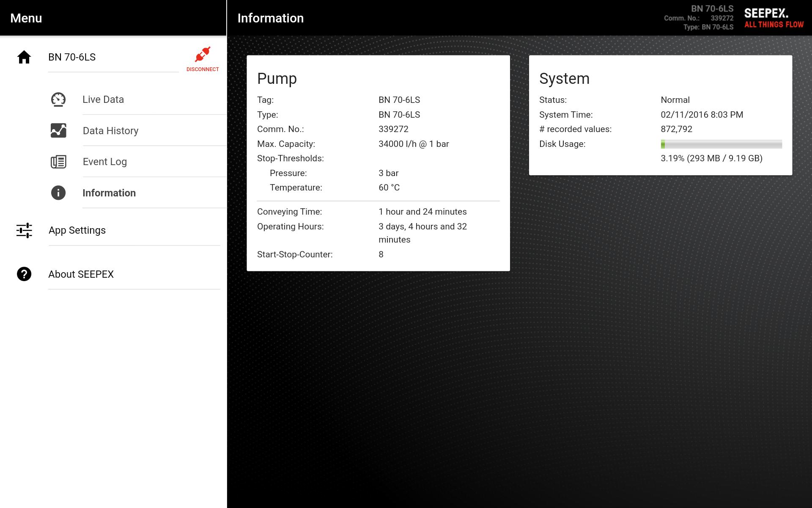Click the Data History chart icon
The height and width of the screenshot is (508, 812).
tap(58, 130)
